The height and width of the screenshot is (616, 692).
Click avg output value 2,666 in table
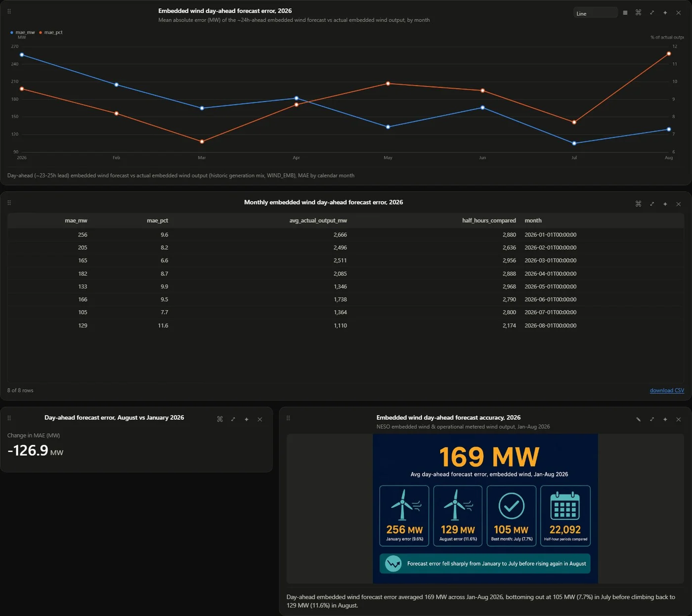340,235
